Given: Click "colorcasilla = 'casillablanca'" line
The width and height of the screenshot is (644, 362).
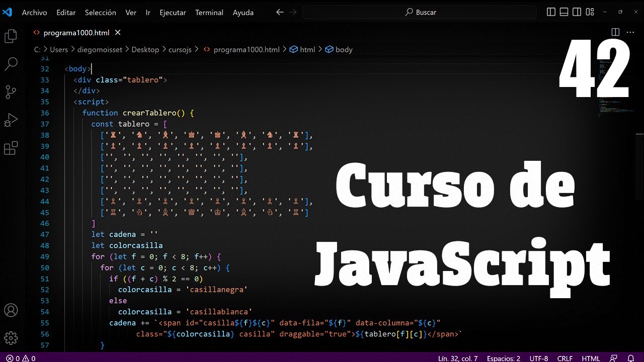Looking at the screenshot, I should (x=185, y=312).
